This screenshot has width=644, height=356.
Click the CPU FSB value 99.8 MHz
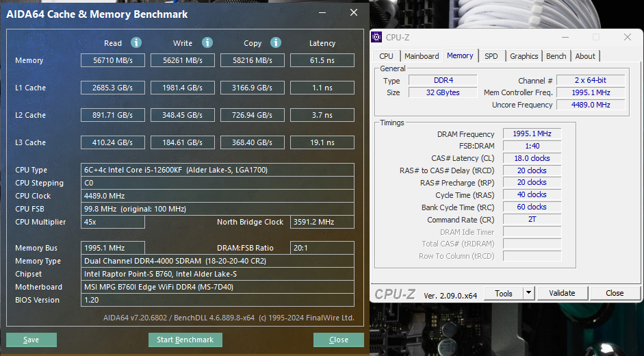(217, 209)
